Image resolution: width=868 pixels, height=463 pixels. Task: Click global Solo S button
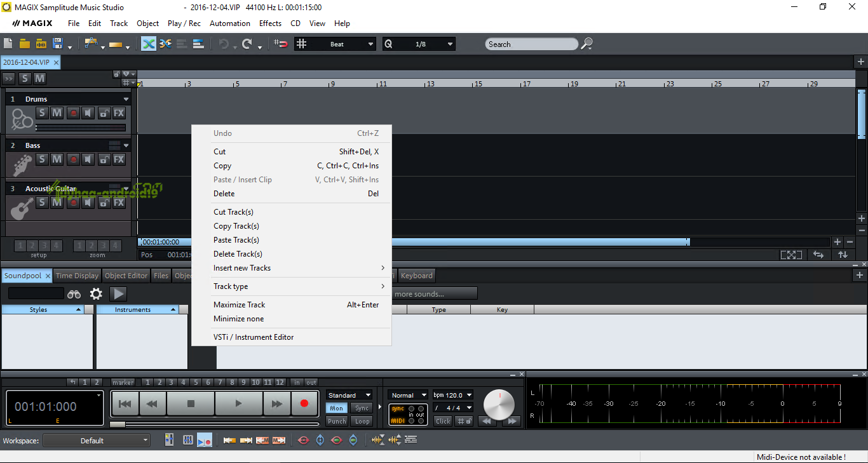25,78
